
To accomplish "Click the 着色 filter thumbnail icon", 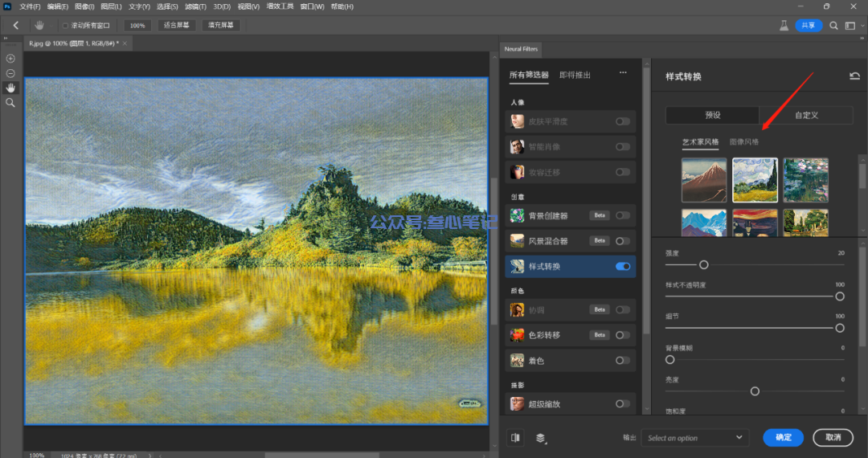I will click(517, 360).
